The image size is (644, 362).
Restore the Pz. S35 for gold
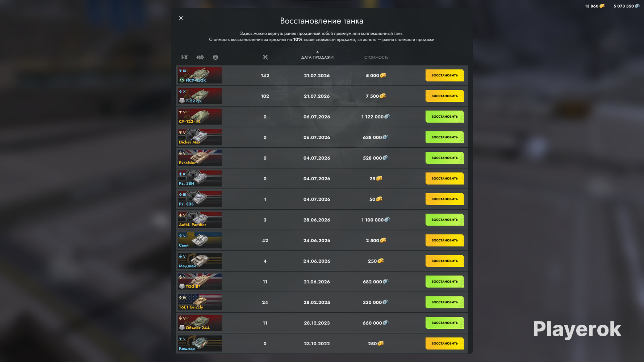(x=444, y=199)
